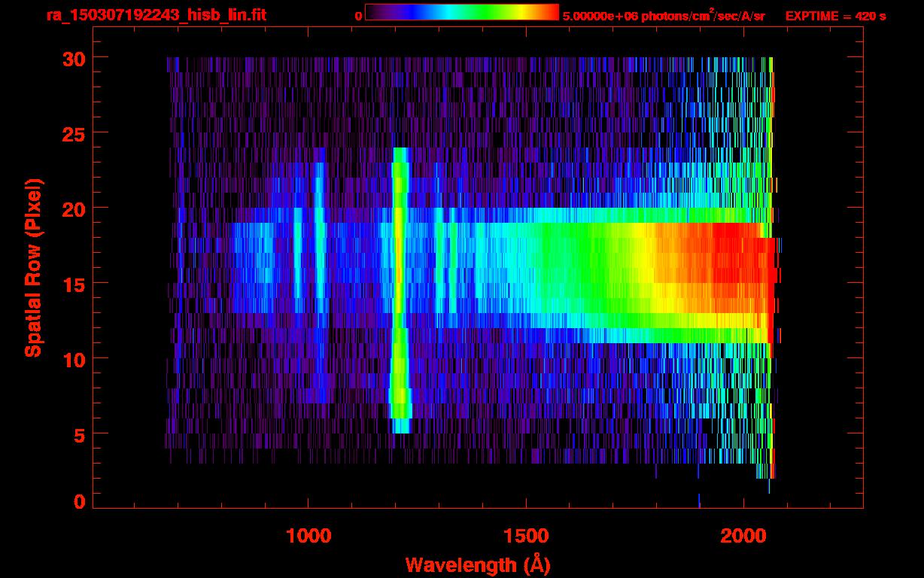Click the filename ra_150307192243_hisb_lin.fit title

pos(156,15)
